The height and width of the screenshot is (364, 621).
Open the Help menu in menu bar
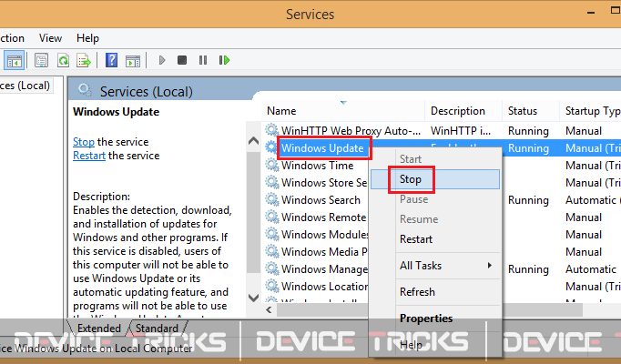click(x=87, y=38)
